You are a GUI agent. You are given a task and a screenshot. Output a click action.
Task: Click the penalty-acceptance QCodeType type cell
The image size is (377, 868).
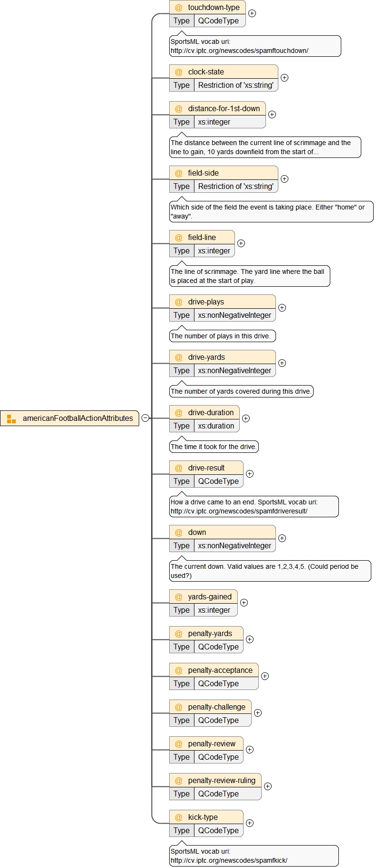[x=218, y=684]
